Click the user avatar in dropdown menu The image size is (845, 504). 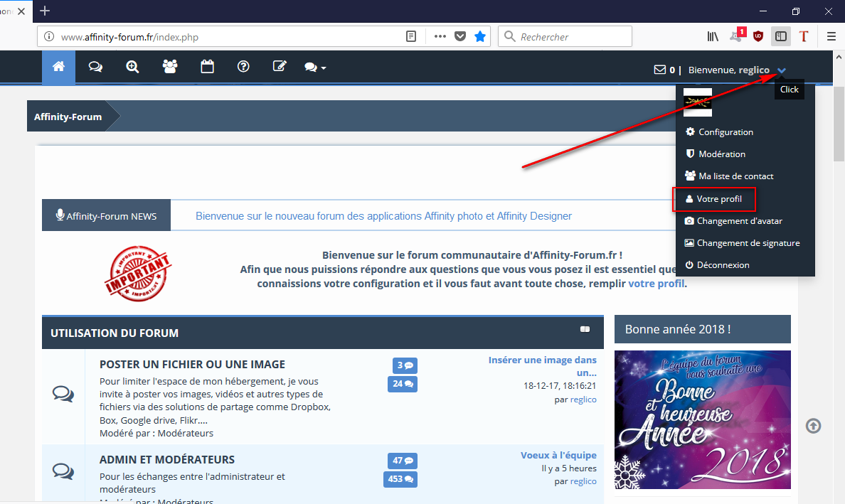tap(697, 102)
